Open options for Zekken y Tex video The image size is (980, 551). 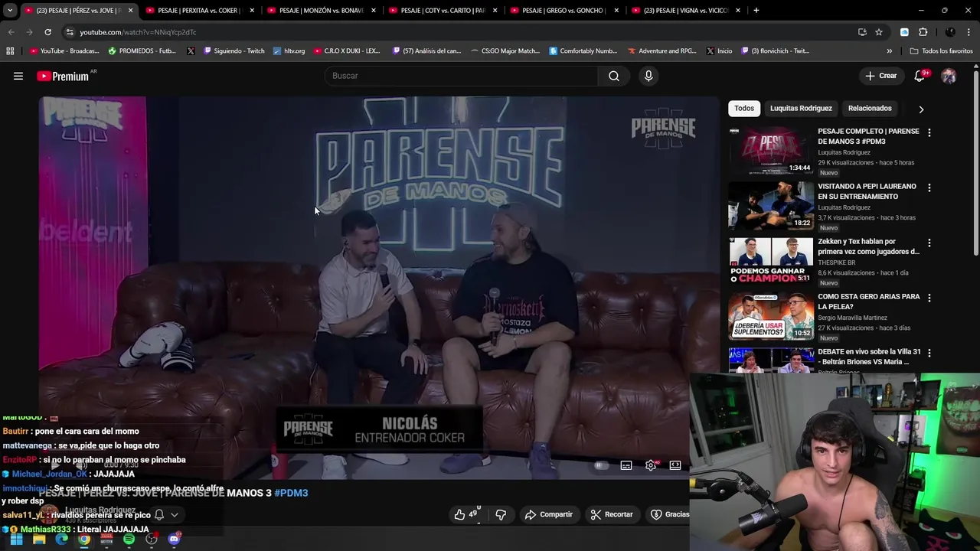[x=929, y=243]
